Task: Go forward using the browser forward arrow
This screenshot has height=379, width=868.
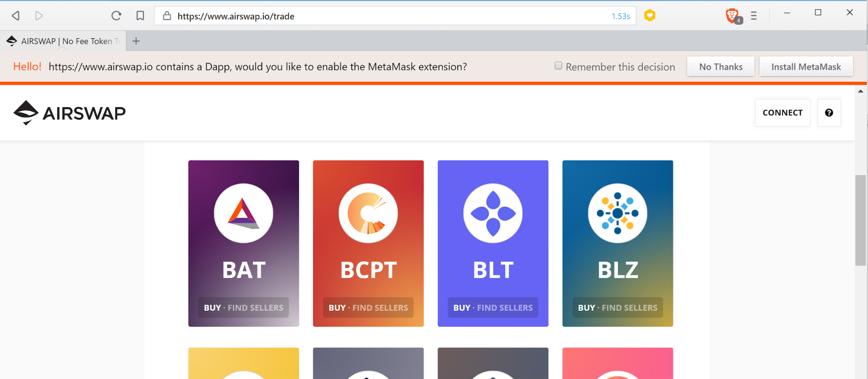Action: pyautogui.click(x=39, y=16)
